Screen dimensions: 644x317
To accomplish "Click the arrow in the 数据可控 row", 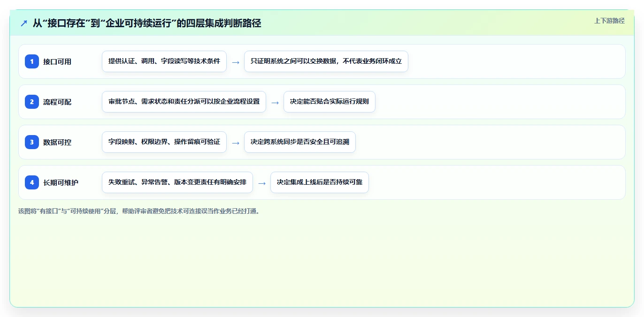I will [x=236, y=143].
